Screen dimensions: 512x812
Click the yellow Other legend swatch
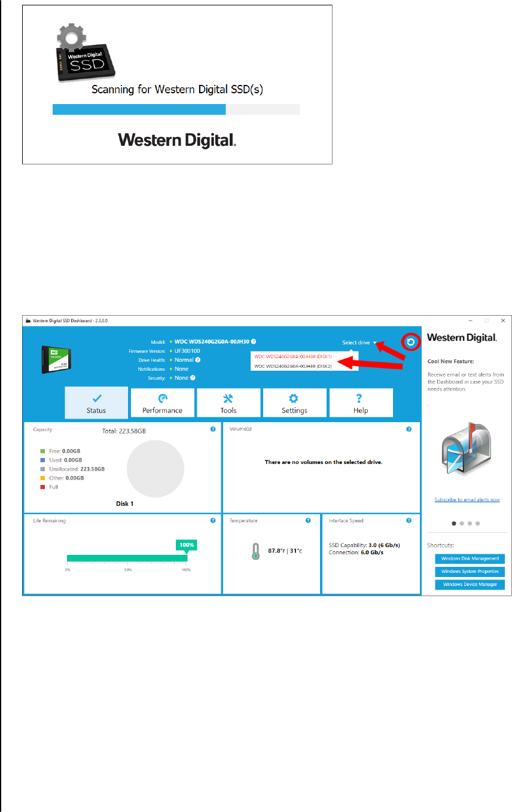pyautogui.click(x=42, y=478)
